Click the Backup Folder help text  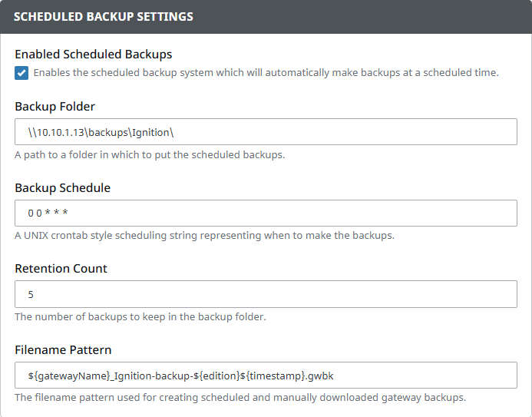click(150, 154)
